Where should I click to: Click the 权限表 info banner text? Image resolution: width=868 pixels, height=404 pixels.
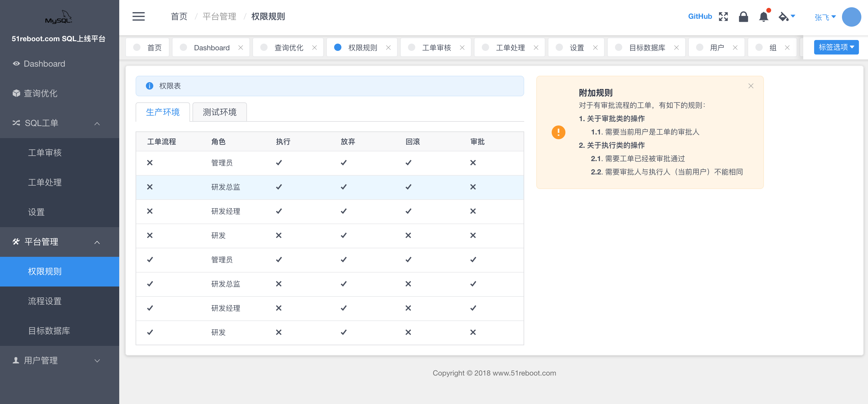(170, 86)
